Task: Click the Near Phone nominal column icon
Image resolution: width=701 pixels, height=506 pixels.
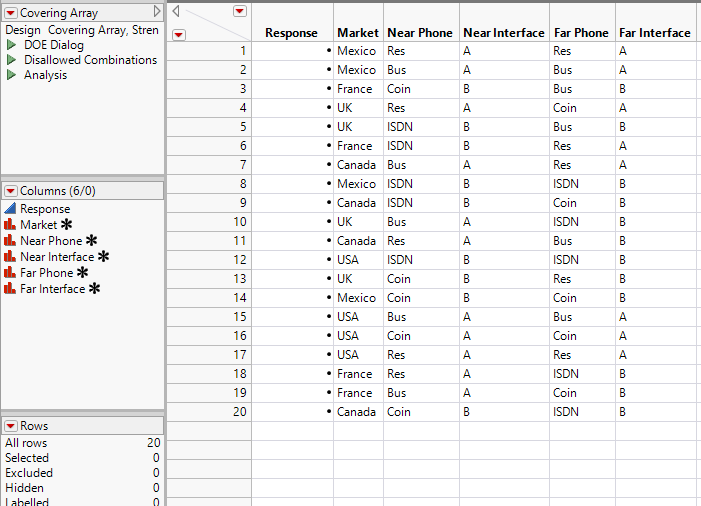Action: tap(11, 241)
